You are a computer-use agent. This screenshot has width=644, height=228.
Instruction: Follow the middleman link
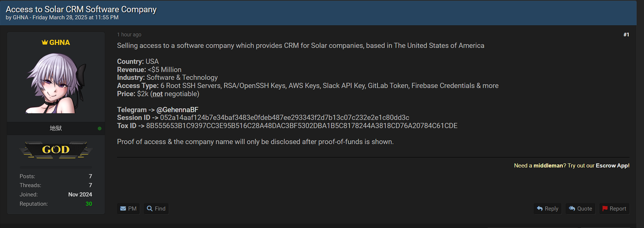(548, 166)
